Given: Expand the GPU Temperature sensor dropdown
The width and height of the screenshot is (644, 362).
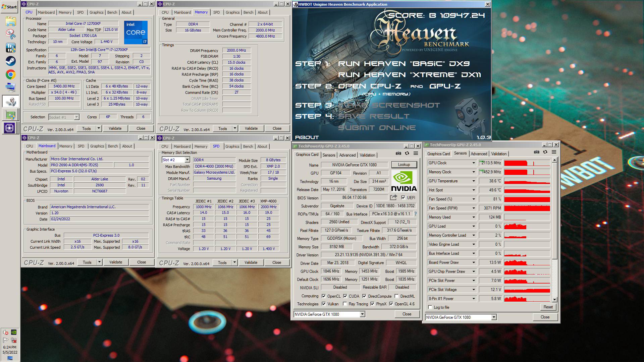Looking at the screenshot, I should [x=474, y=181].
